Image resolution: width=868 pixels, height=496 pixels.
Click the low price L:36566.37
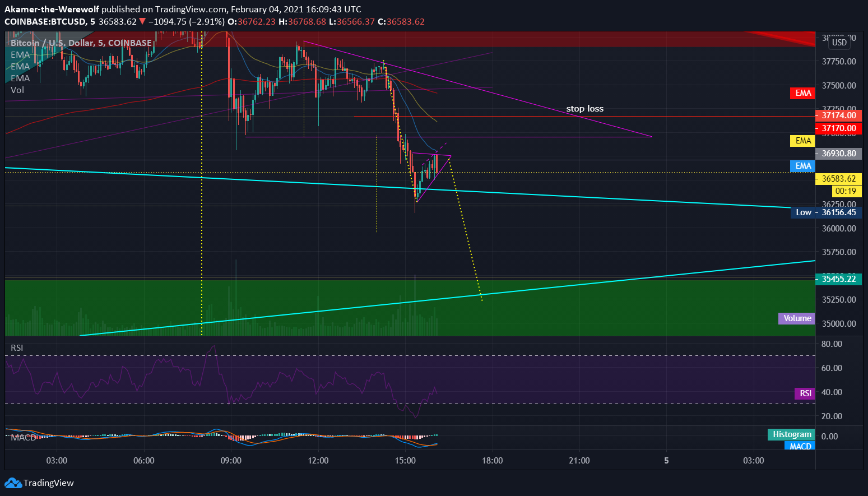(352, 22)
